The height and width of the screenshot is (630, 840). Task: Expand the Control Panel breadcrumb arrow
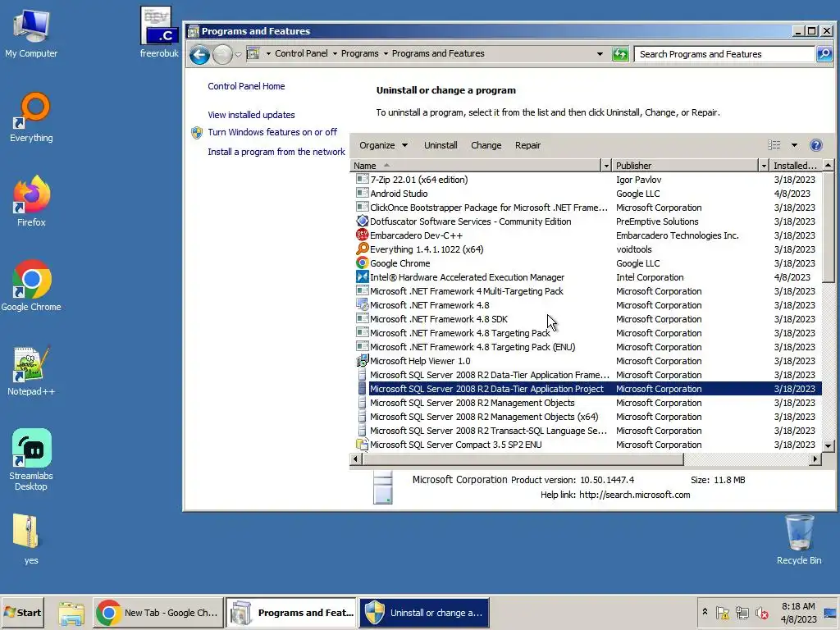pyautogui.click(x=335, y=54)
